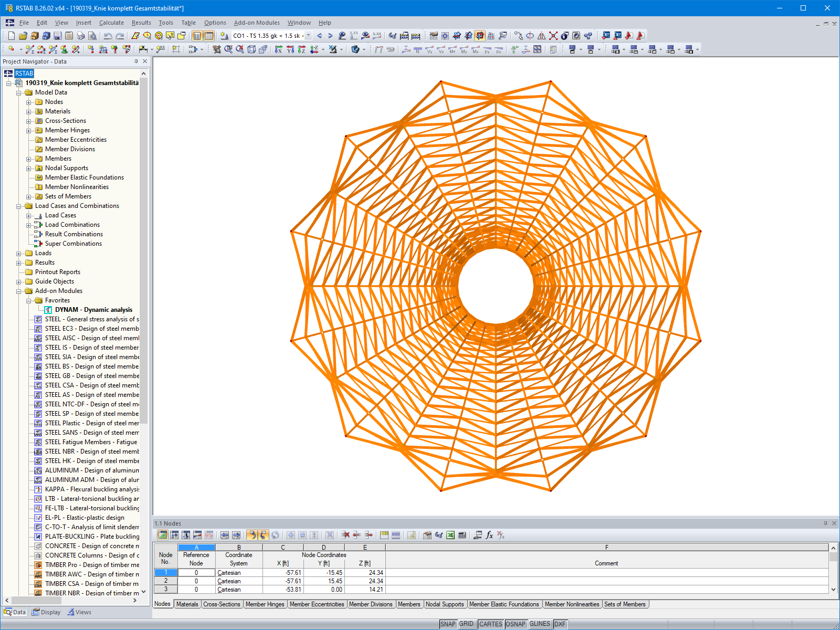Enable OSNAP in the status bar
Image resolution: width=840 pixels, height=630 pixels.
point(516,624)
